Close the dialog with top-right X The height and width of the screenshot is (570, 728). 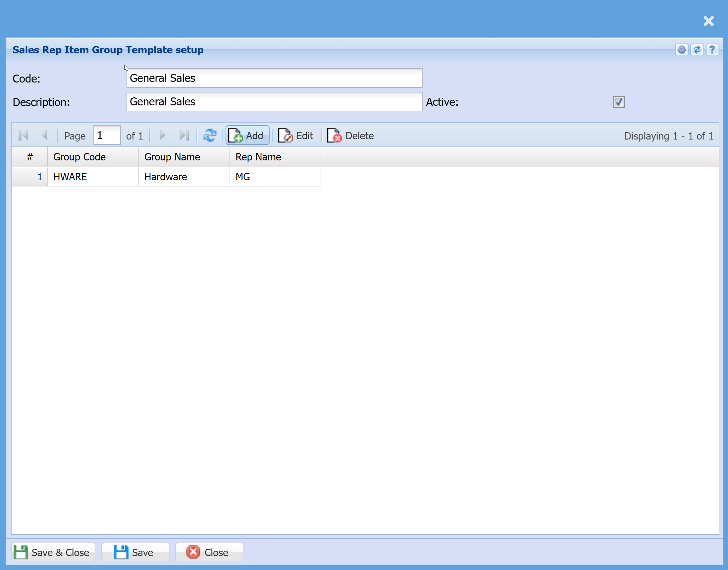708,21
